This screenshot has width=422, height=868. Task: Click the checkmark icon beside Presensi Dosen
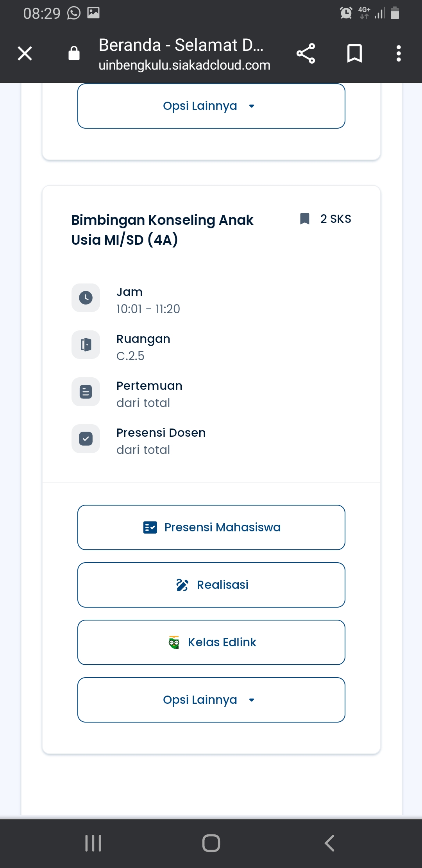coord(86,439)
